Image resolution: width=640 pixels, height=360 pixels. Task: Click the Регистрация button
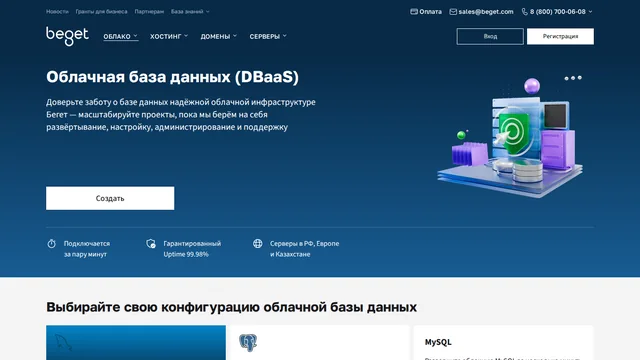point(560,36)
